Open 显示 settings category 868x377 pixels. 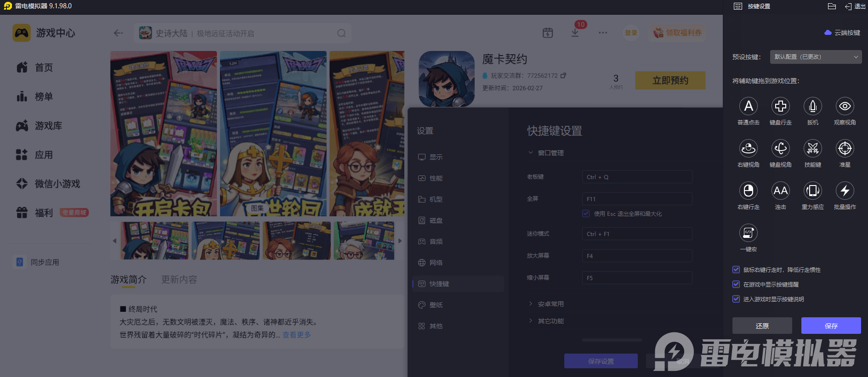pyautogui.click(x=458, y=157)
